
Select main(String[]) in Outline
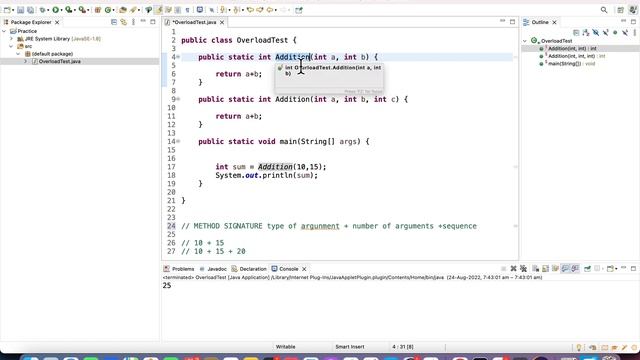point(567,64)
